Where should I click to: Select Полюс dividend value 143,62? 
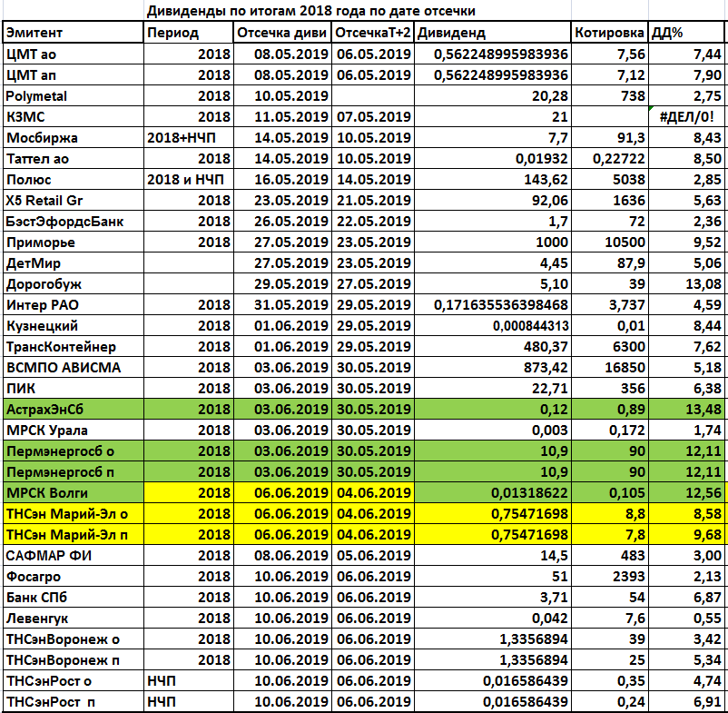(492, 179)
